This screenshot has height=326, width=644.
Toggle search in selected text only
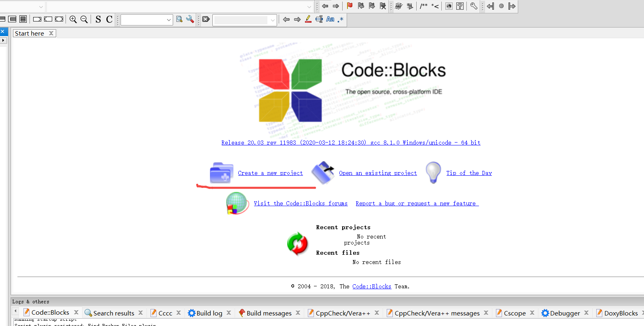pyautogui.click(x=319, y=19)
